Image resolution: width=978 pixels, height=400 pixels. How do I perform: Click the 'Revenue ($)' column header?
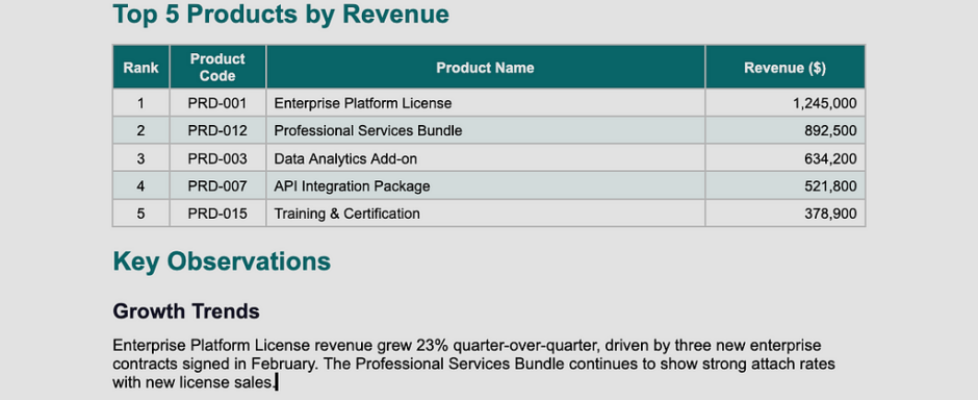(x=784, y=68)
